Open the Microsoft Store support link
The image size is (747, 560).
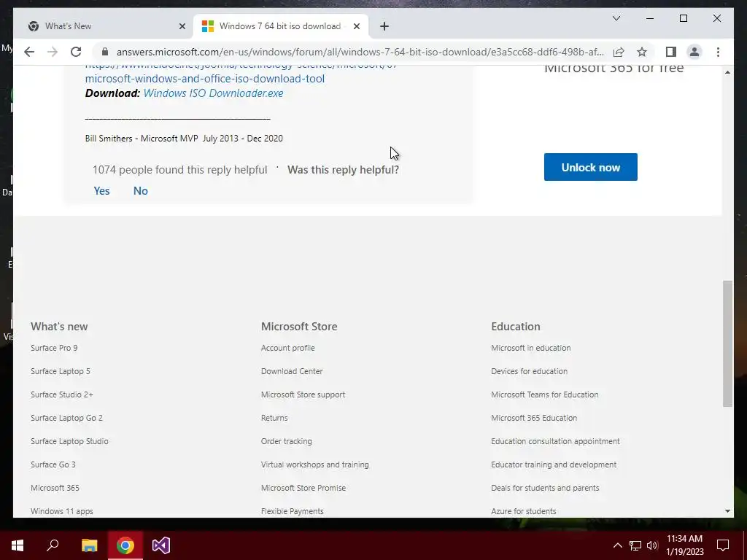pyautogui.click(x=303, y=394)
